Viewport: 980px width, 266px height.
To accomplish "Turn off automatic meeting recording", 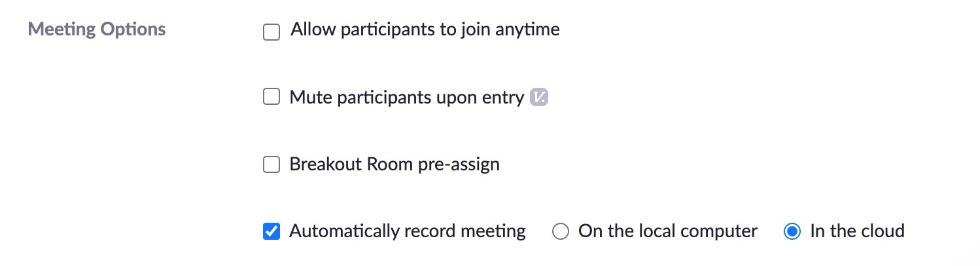I will pyautogui.click(x=271, y=231).
